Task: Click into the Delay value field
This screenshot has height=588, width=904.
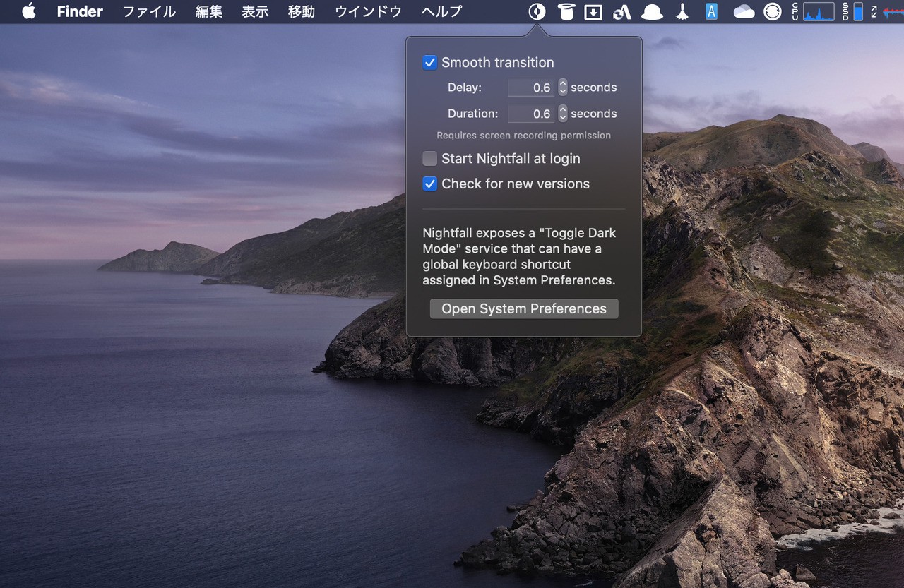Action: click(532, 88)
